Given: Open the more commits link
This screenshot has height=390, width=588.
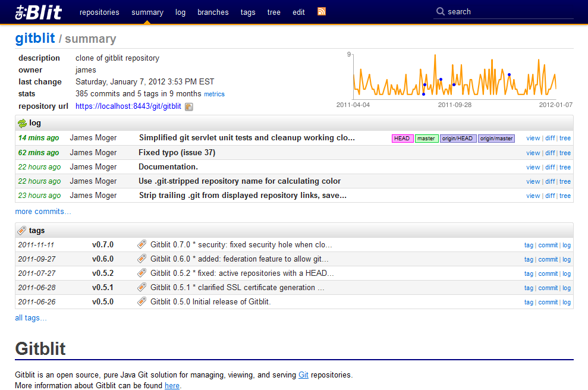Looking at the screenshot, I should click(43, 212).
